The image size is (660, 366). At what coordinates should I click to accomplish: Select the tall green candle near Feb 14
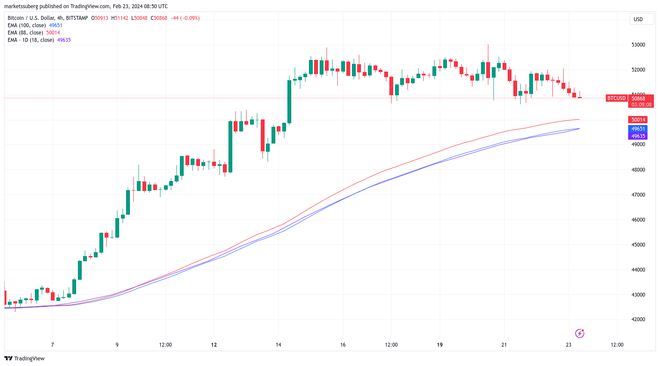[x=289, y=101]
